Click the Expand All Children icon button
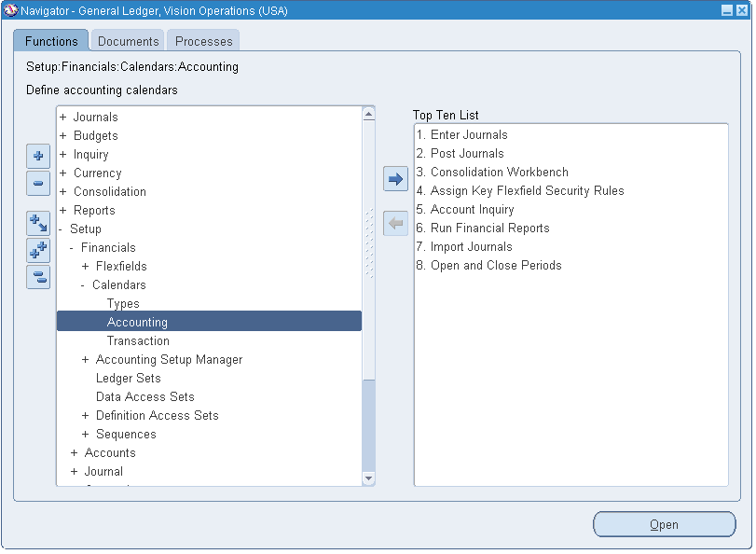The width and height of the screenshot is (756, 554). 38,224
